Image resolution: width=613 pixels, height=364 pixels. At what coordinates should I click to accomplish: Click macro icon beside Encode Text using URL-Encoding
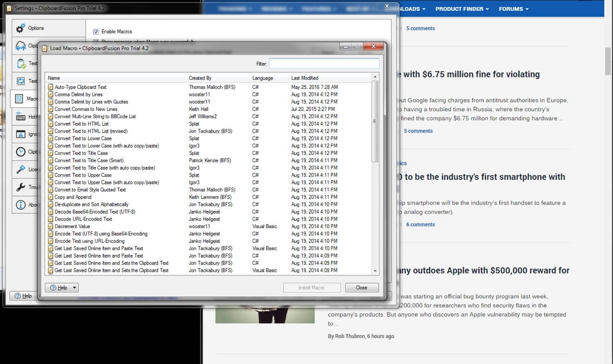coord(50,241)
